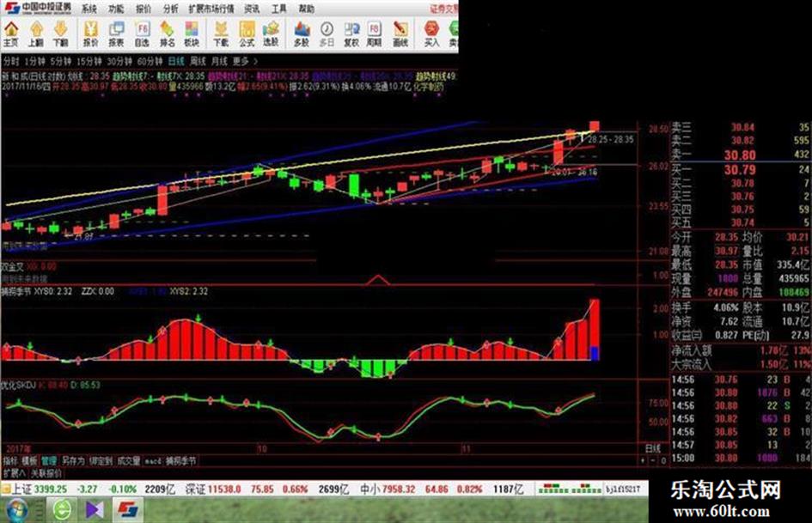Screen dimensions: 812x523
Task: Open the 系统 menu
Action: point(89,9)
